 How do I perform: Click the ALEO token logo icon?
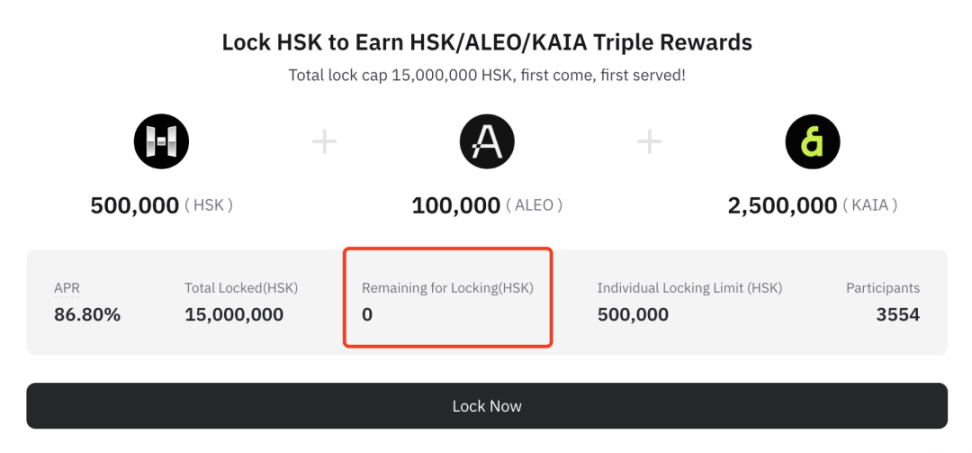coord(487,142)
